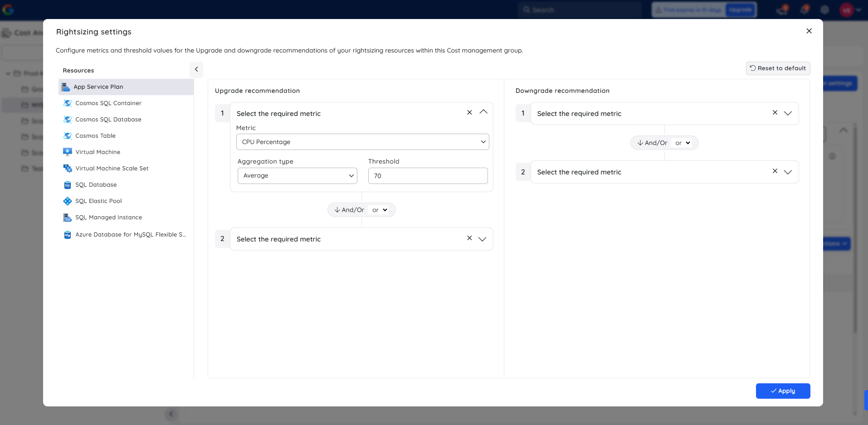Select SQL Elastic Pool in resources list

[126, 201]
